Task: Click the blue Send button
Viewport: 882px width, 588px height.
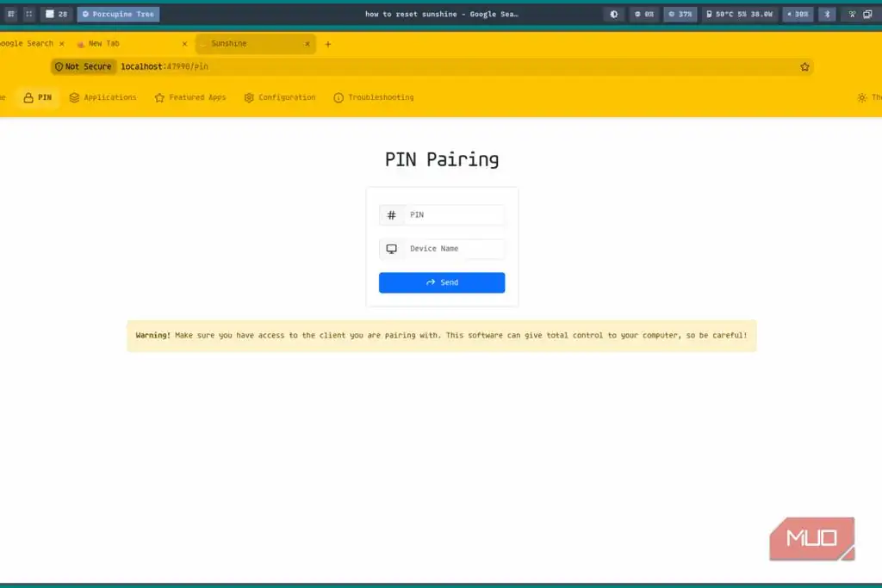Action: (x=442, y=282)
